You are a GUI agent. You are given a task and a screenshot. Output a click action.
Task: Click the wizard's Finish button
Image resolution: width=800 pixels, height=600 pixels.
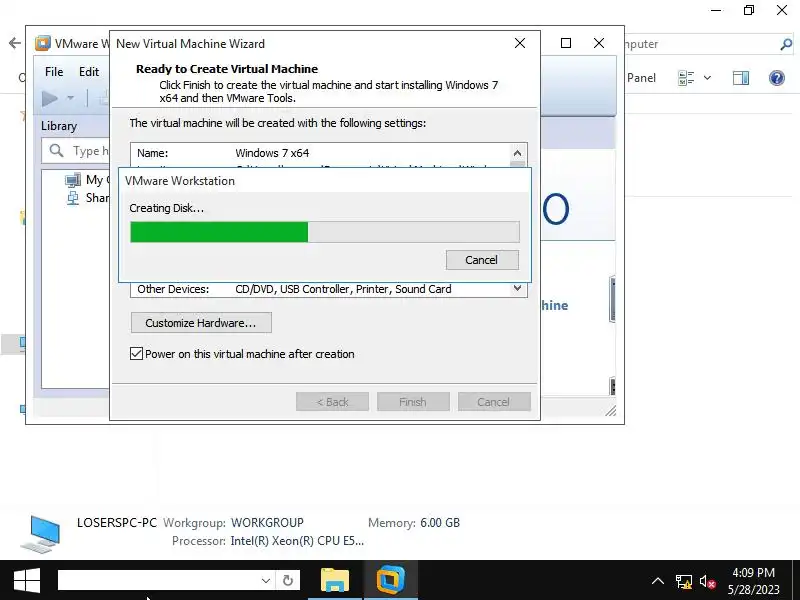pyautogui.click(x=413, y=402)
